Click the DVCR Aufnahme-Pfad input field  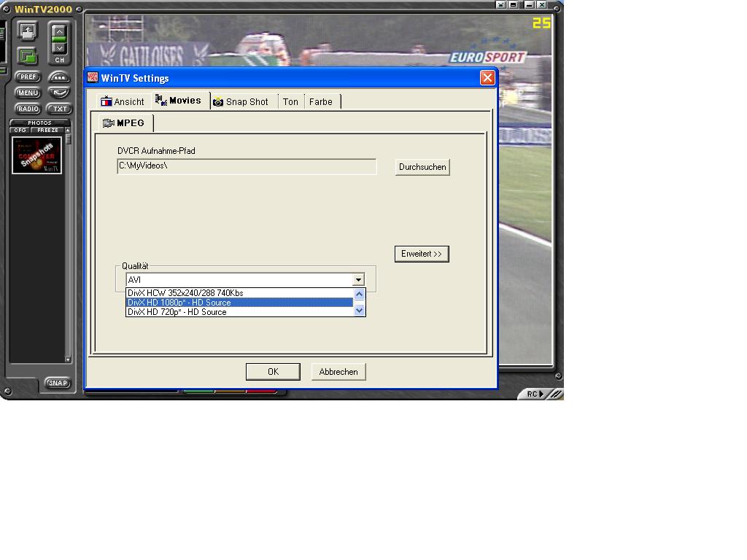click(247, 166)
